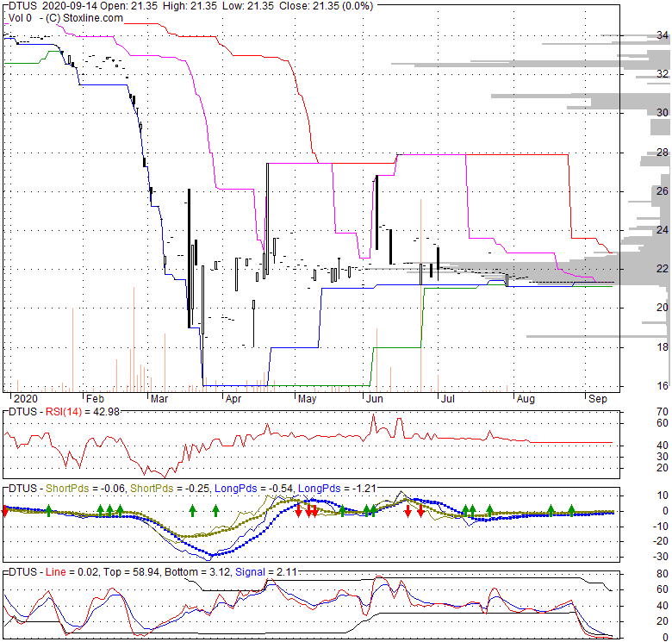The width and height of the screenshot is (672, 642).
Task: Click the 24 price axis label
Action: point(663,230)
